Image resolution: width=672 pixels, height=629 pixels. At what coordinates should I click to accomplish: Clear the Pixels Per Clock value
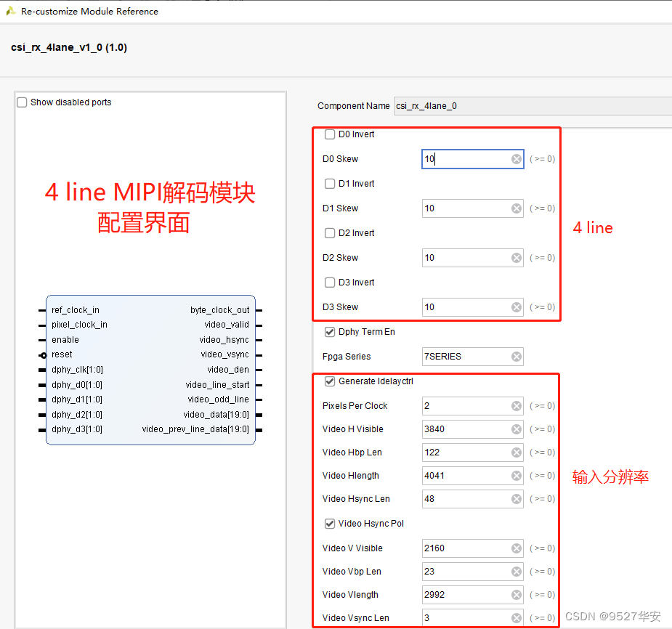(517, 406)
